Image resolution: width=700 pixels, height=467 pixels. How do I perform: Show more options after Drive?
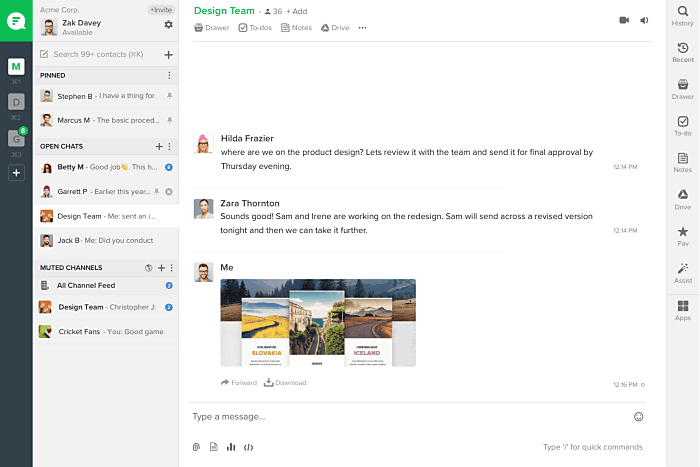[x=362, y=28]
